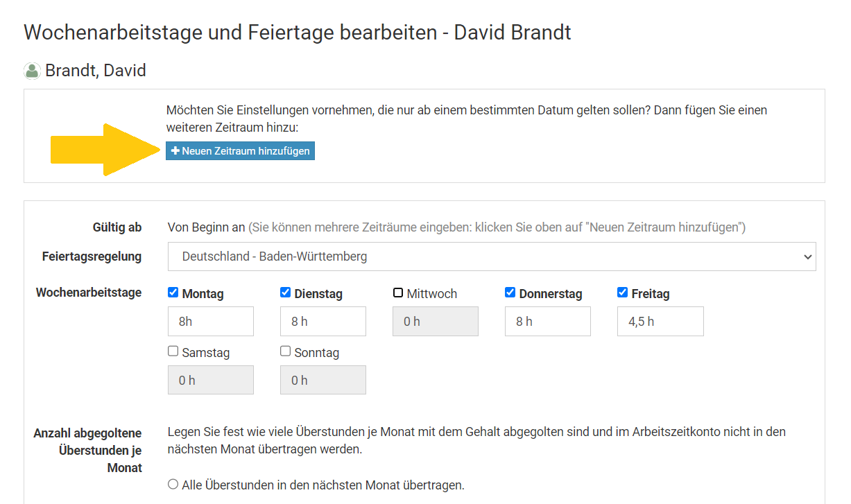Open the Feiertagsregelung dropdown
The height and width of the screenshot is (504, 851).
(x=491, y=257)
